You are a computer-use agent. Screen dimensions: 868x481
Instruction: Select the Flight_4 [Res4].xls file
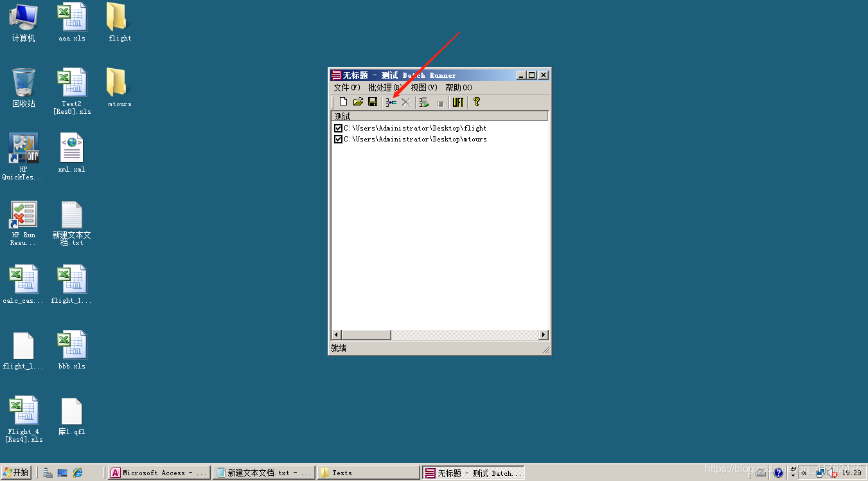(x=24, y=419)
